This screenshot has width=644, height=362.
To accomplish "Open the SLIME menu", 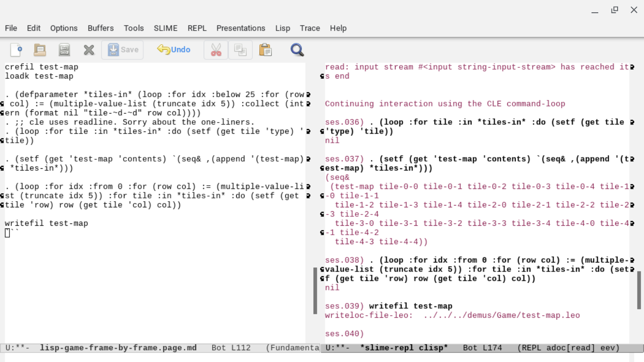I will coord(165,28).
